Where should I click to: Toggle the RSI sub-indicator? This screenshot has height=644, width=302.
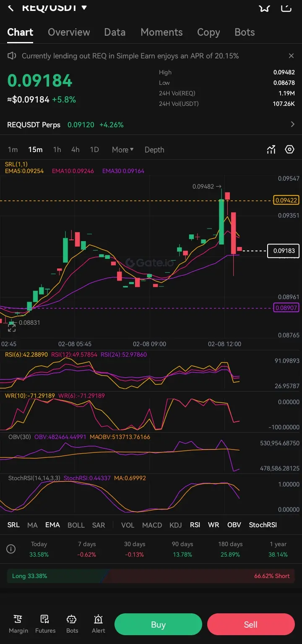[195, 525]
